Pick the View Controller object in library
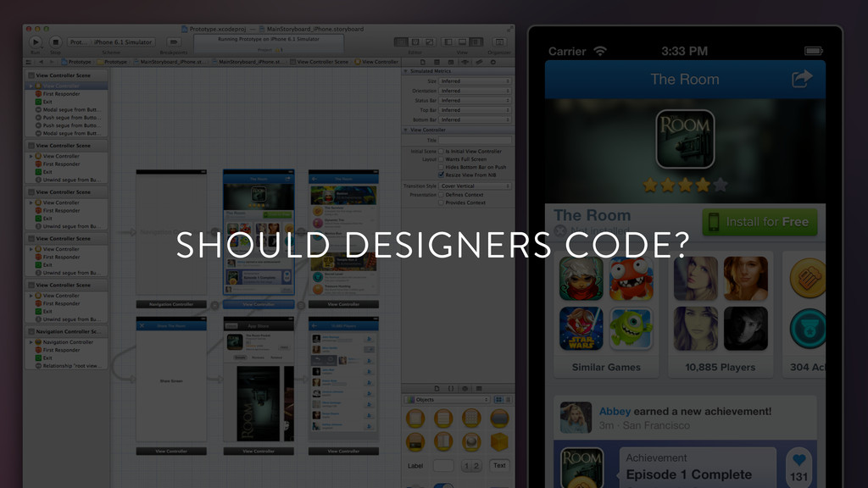Image resolution: width=868 pixels, height=488 pixels. (415, 419)
